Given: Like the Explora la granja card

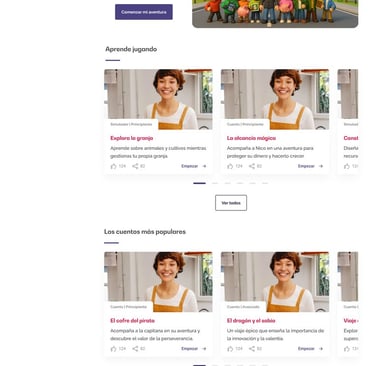Looking at the screenshot, I should pyautogui.click(x=113, y=166).
